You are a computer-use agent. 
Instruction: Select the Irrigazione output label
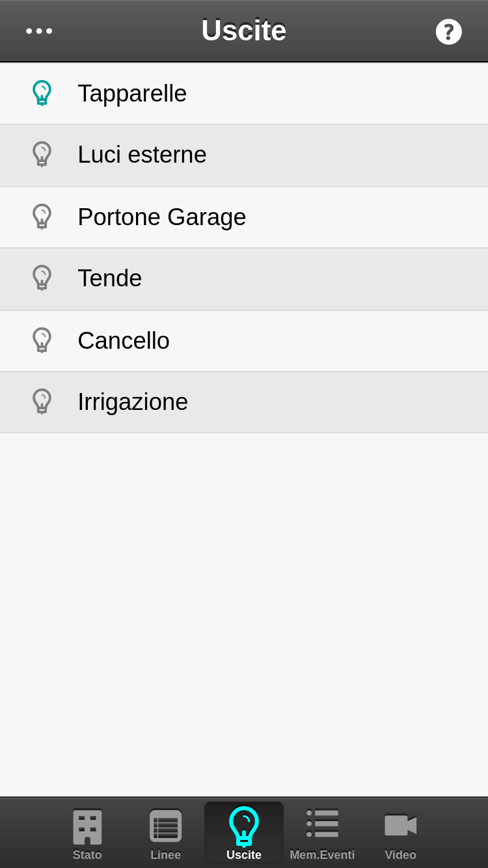[x=133, y=401]
